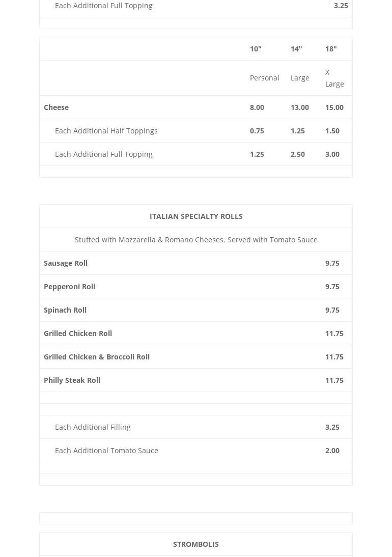Click Grilled Chicken & Broccoli Roll
Screen dimensions: 392x557
[x=97, y=356]
